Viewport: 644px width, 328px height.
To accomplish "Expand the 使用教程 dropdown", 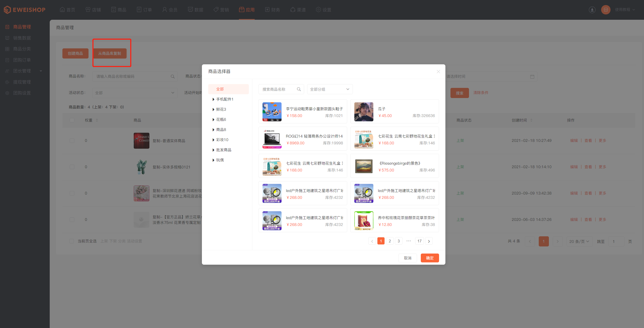I will click(625, 10).
